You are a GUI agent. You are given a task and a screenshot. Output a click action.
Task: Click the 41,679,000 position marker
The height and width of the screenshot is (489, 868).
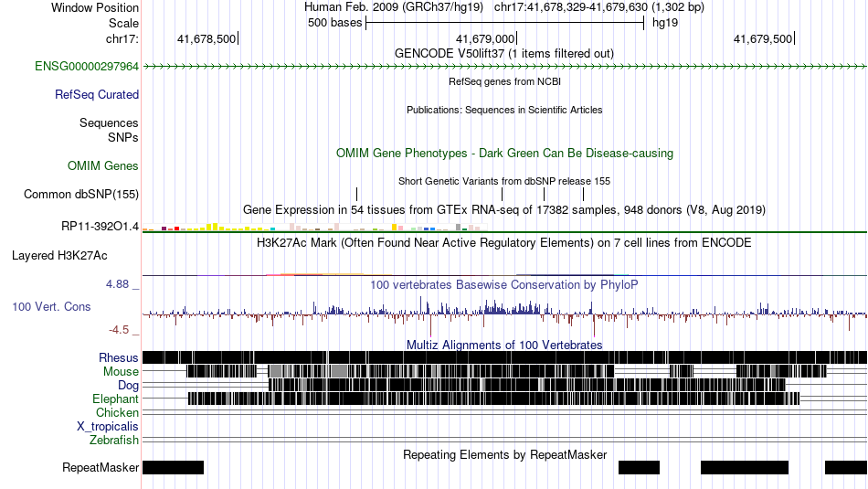pos(485,38)
